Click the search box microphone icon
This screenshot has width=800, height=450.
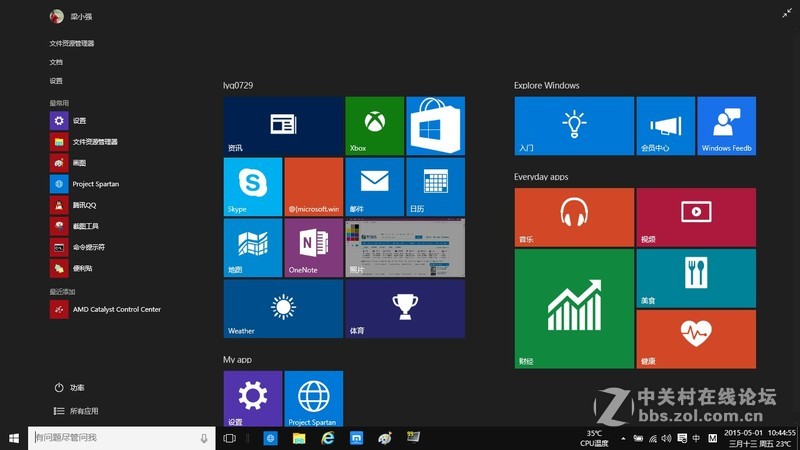(x=204, y=438)
